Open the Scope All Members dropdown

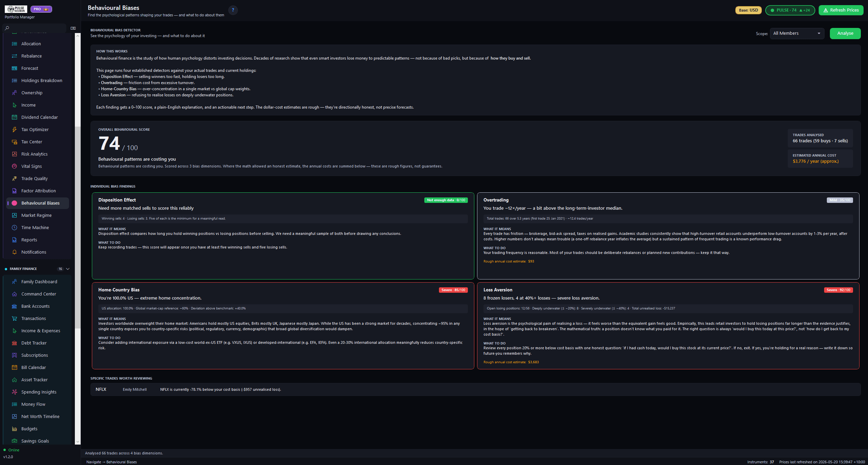(797, 33)
